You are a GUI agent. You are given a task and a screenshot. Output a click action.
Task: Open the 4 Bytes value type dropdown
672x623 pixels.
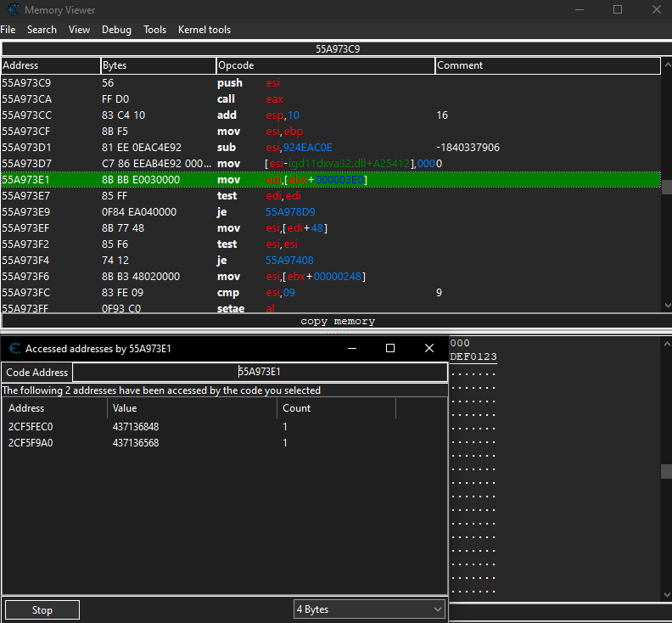click(x=369, y=609)
